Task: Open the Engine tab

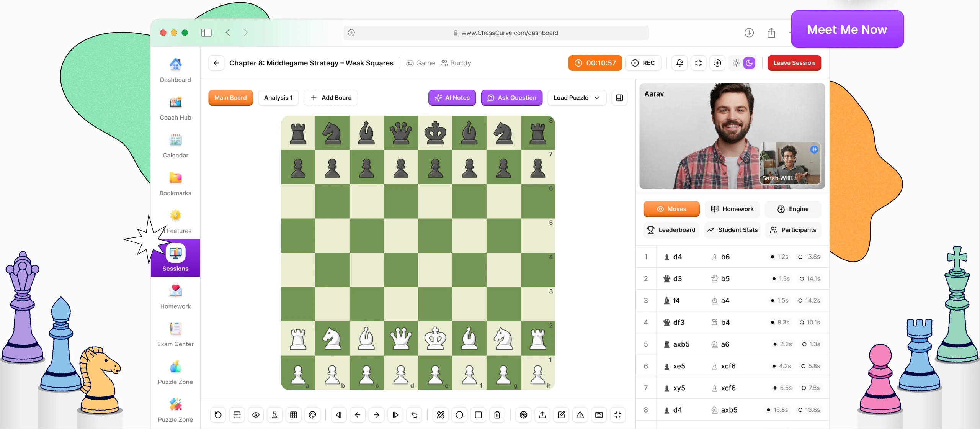Action: pyautogui.click(x=793, y=209)
